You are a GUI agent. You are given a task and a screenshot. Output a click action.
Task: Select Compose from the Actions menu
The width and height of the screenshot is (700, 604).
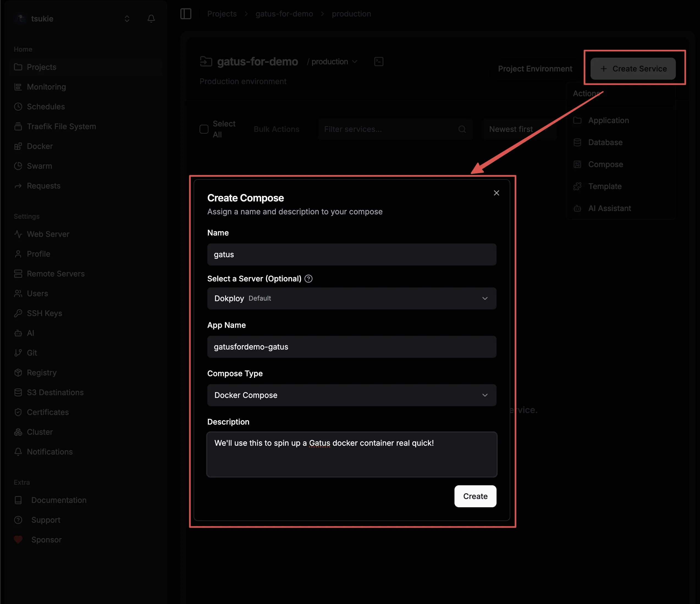pyautogui.click(x=605, y=164)
